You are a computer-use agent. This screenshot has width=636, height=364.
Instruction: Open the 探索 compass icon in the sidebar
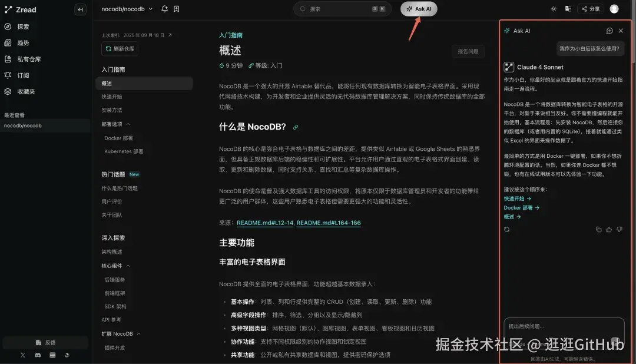click(8, 26)
